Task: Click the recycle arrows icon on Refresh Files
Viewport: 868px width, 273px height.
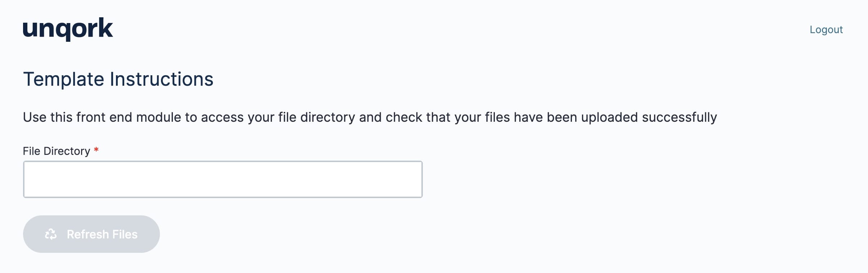Action: click(51, 234)
